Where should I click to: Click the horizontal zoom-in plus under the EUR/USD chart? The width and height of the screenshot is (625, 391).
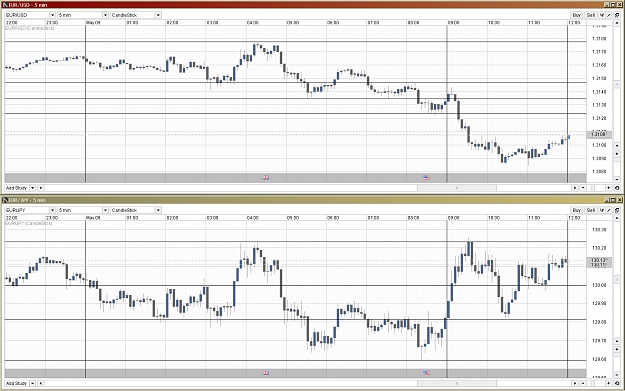609,188
